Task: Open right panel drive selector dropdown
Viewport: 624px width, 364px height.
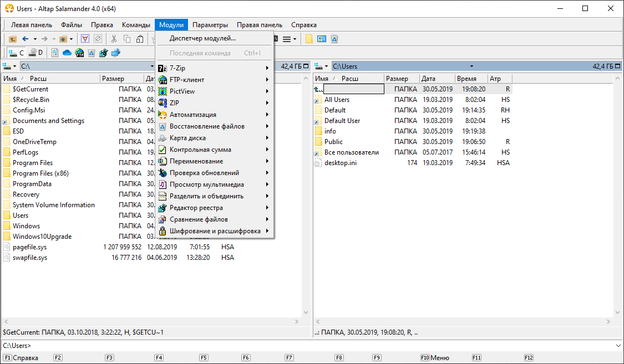Action: (321, 66)
